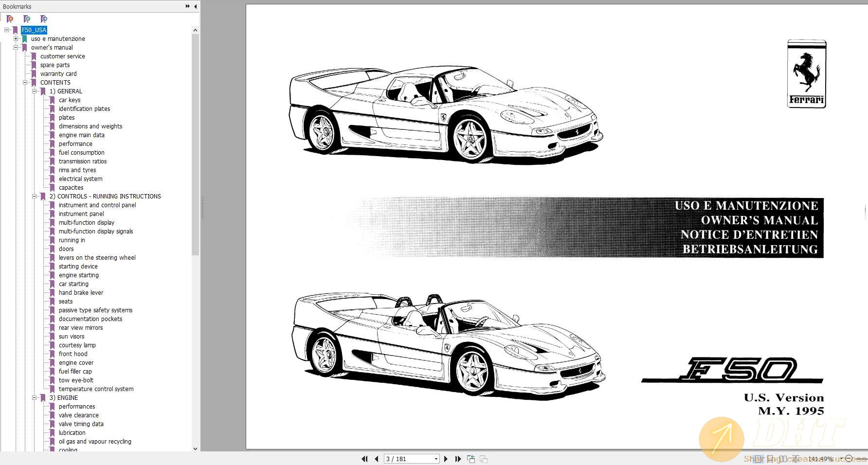
Task: Open 'passive type safety systems' bookmark
Action: coord(95,310)
